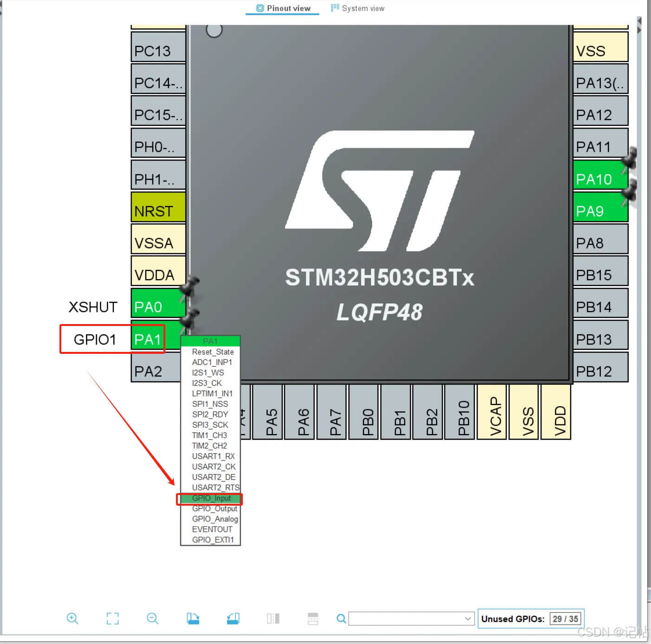This screenshot has width=651, height=644.
Task: Select the PA9 pin on the chip
Action: click(x=600, y=207)
